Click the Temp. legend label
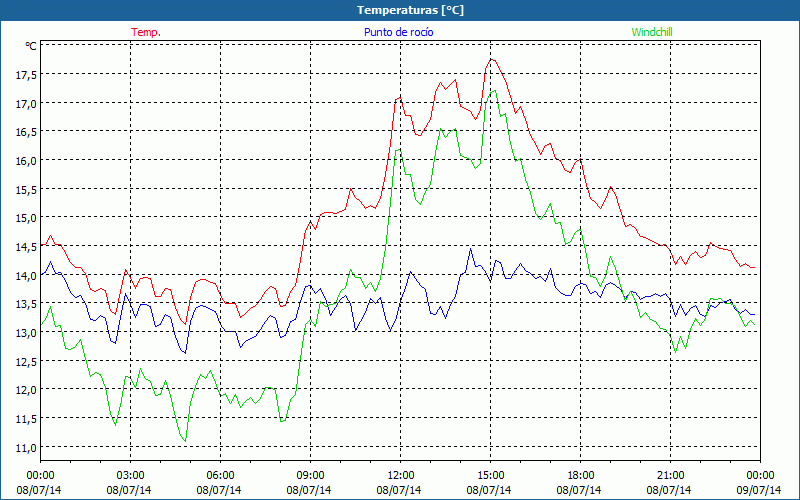Screen dimensions: 800x500 (x=146, y=32)
